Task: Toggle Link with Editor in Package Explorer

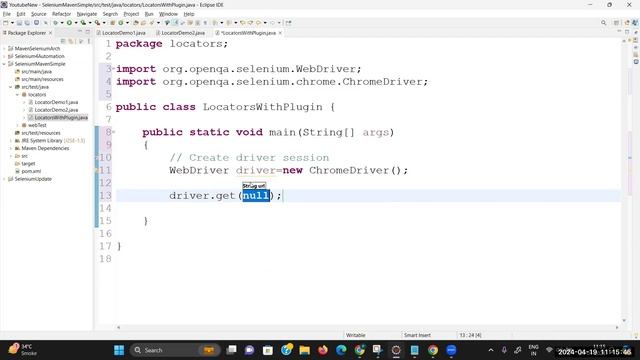Action: 71,41
